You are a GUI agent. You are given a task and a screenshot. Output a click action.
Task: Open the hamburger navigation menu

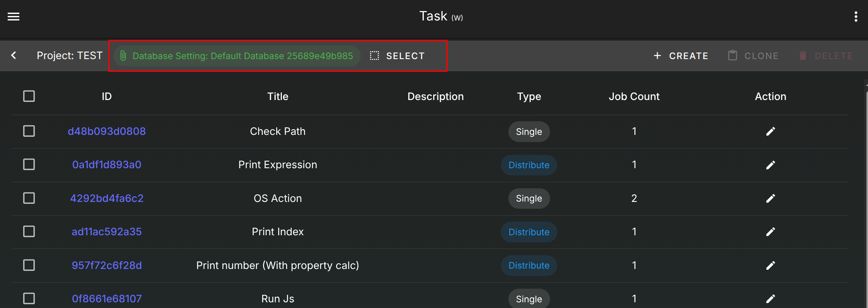(14, 17)
